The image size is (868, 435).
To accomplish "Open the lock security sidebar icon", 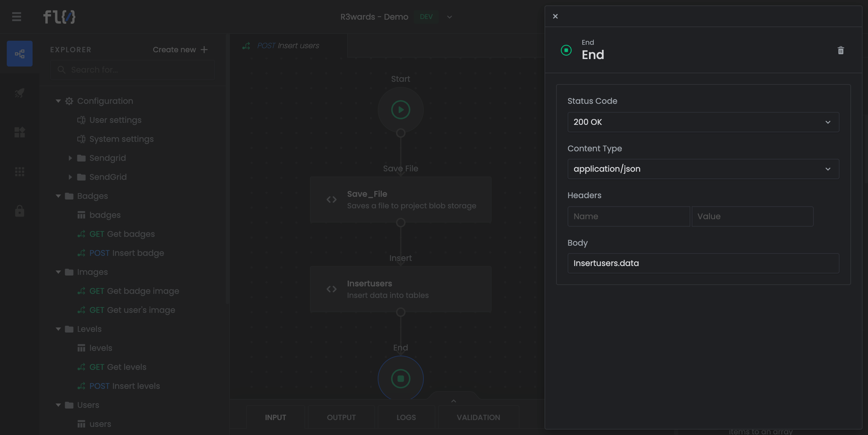I will point(20,211).
